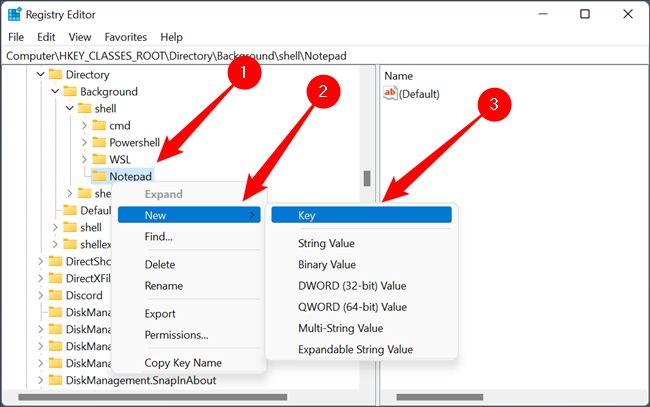The width and height of the screenshot is (650, 407).
Task: Click the Registry Editor app icon
Action: pos(15,14)
